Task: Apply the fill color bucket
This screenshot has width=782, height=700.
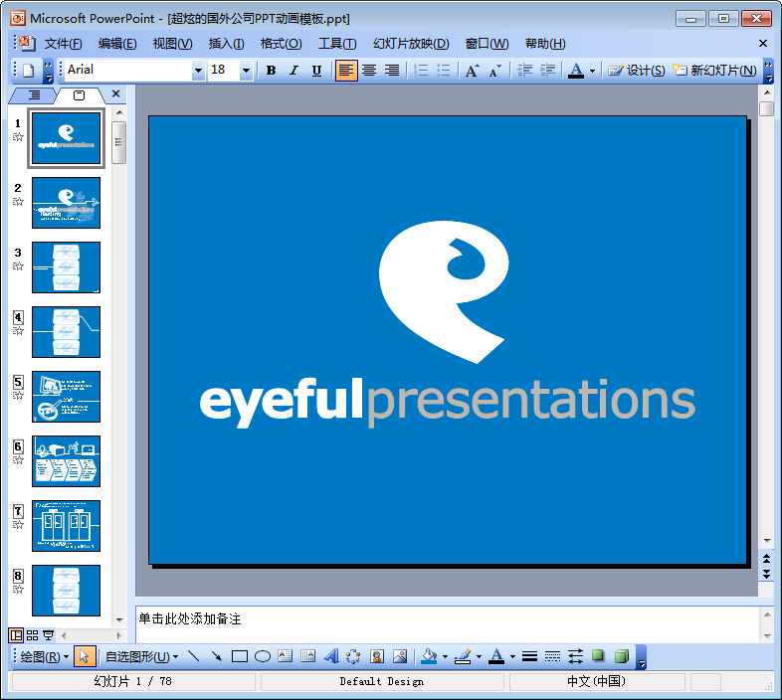Action: coord(429,656)
